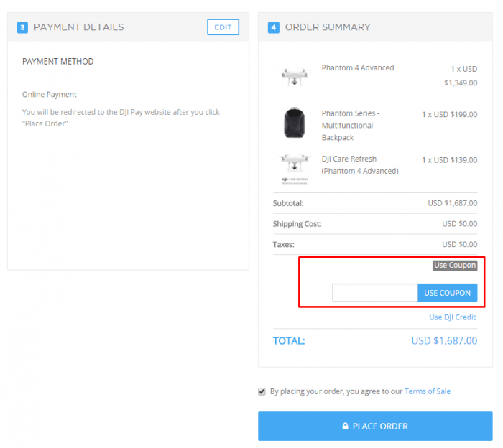Select DJI Care Refresh (Phantom 4 Advanced) name
Screen dimensions: 503x448
360,164
